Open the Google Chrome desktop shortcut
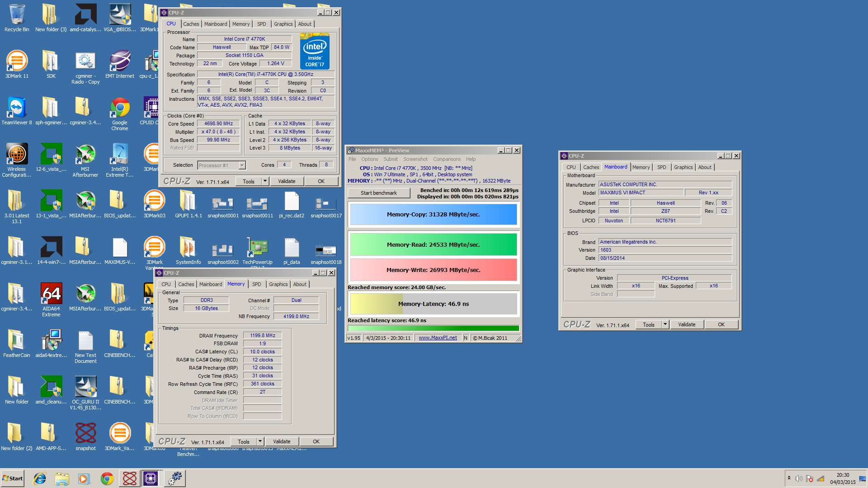Viewport: 868px width, 488px height. [120, 114]
